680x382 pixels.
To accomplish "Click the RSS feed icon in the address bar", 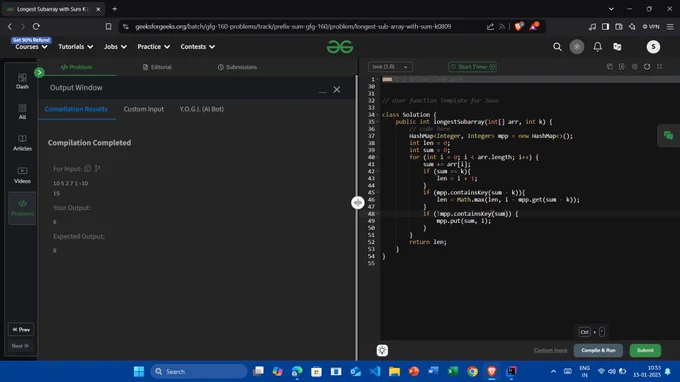I will [502, 26].
